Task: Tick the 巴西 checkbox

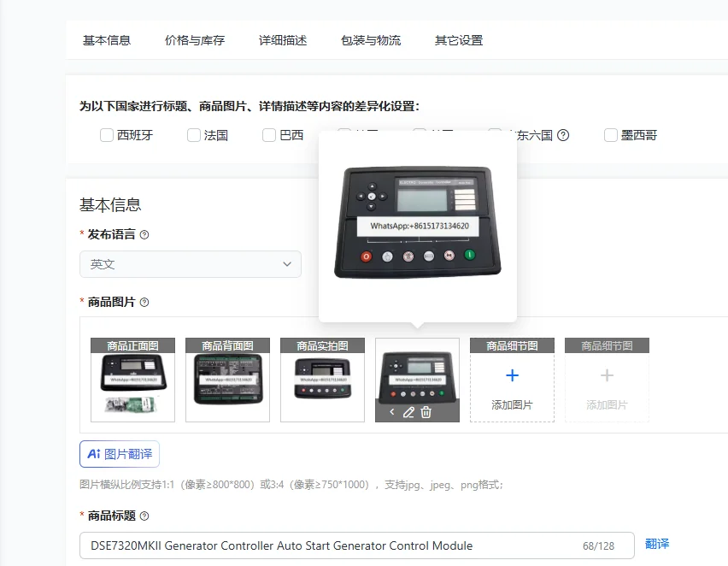Action: point(269,135)
